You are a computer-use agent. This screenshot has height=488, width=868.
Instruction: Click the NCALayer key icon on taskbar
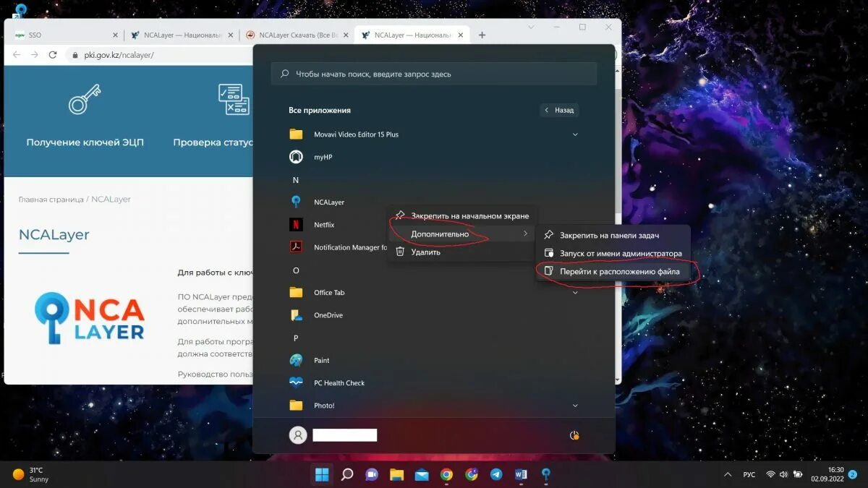546,474
